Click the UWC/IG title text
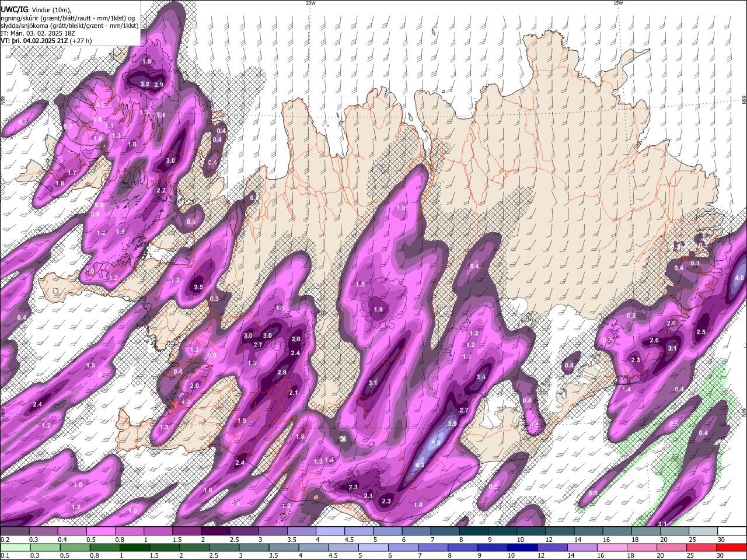This screenshot has width=747, height=560. tap(14, 9)
